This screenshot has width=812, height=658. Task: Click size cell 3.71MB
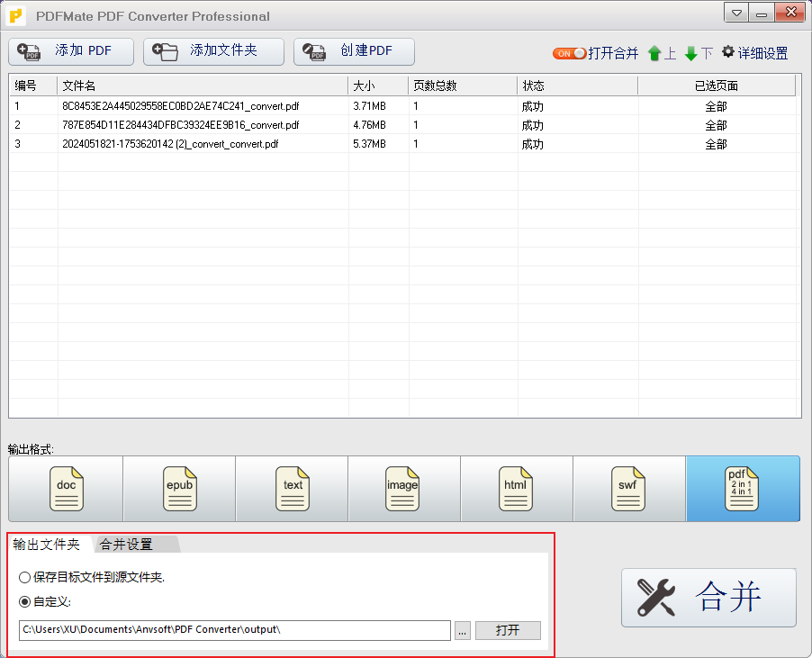[369, 106]
